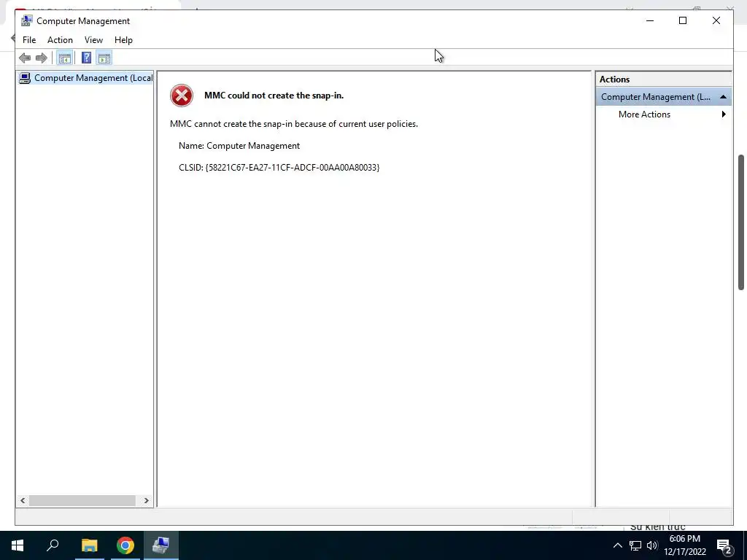Click the tree pane horizontal scrollbar thumb

pos(82,500)
